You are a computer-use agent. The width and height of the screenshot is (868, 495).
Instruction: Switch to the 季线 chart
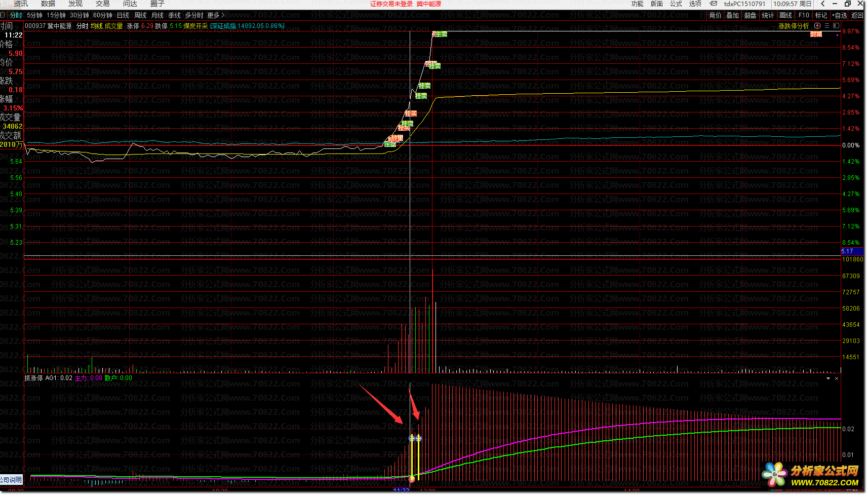tap(175, 15)
